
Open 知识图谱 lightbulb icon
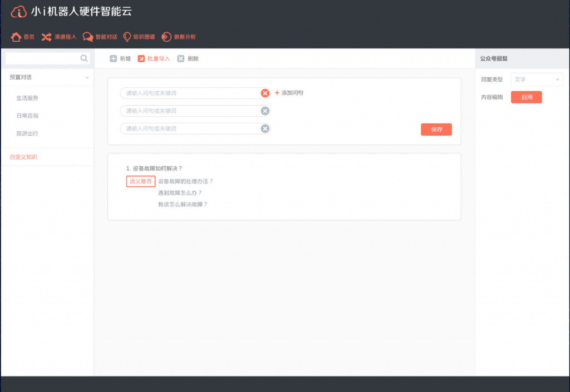127,37
